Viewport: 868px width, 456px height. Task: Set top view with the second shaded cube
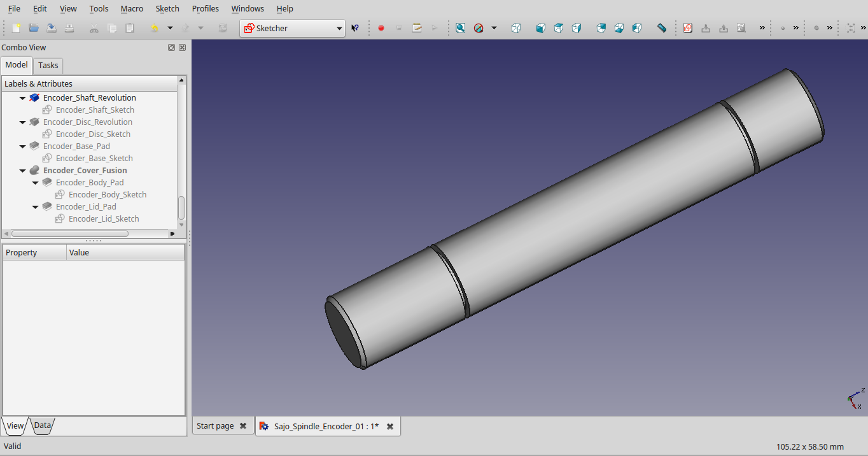point(559,28)
